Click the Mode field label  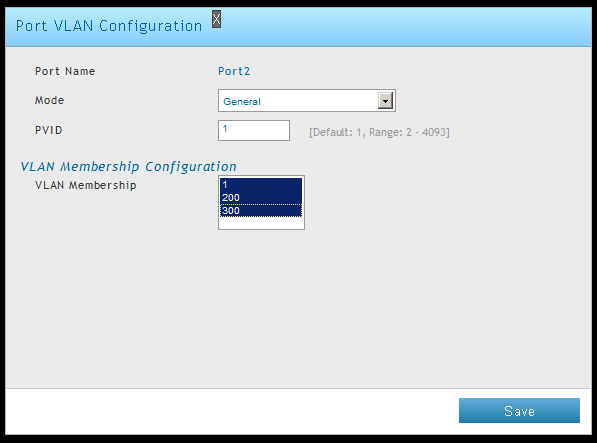click(x=49, y=100)
